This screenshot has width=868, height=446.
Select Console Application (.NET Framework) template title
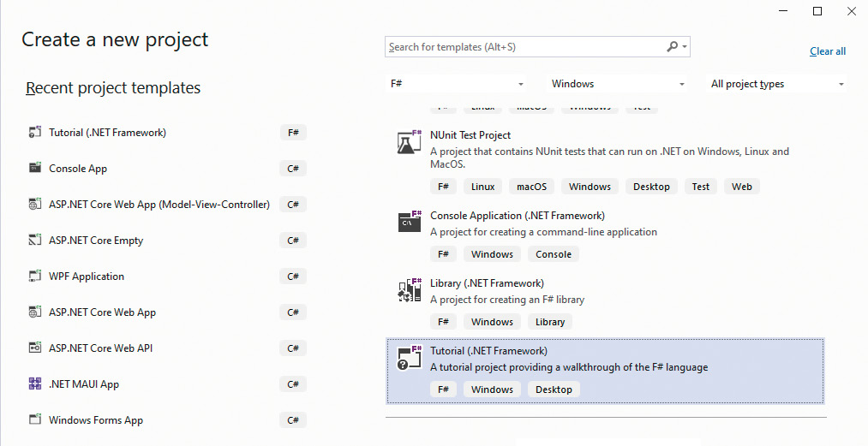pos(517,216)
